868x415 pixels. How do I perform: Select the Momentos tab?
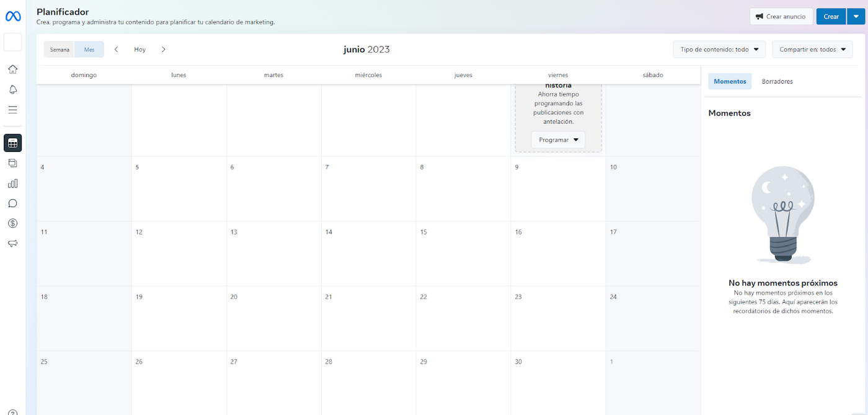[730, 81]
